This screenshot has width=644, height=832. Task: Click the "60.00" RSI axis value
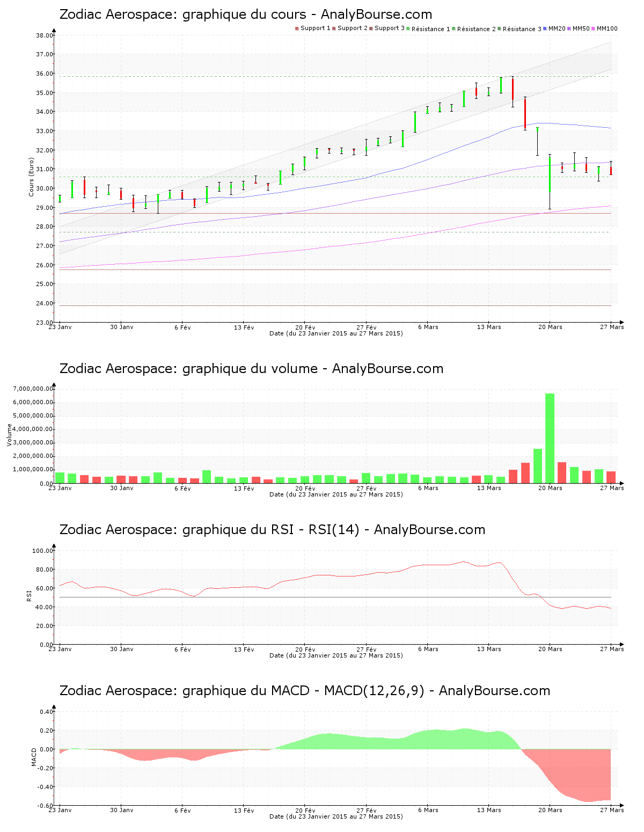[x=45, y=588]
